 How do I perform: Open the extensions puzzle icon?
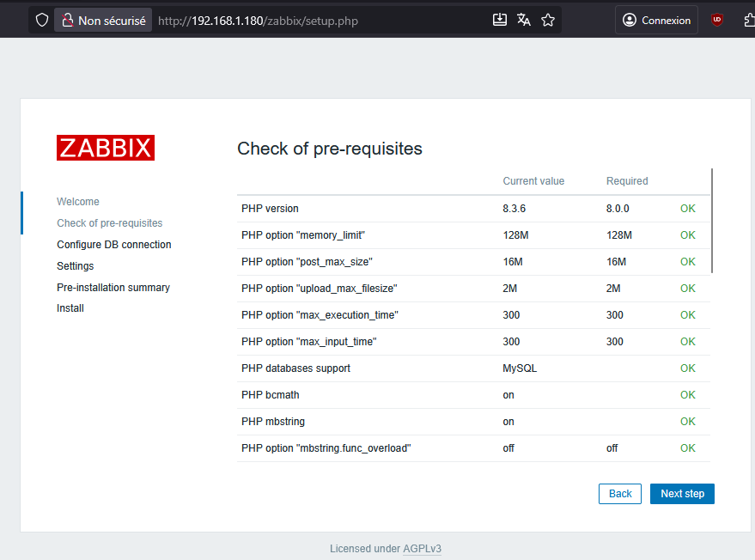pos(749,20)
